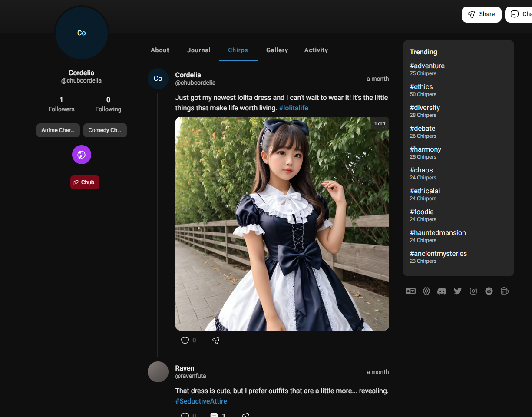The image size is (532, 417).
Task: Open the #harmony trending hashtag
Action: tap(426, 149)
